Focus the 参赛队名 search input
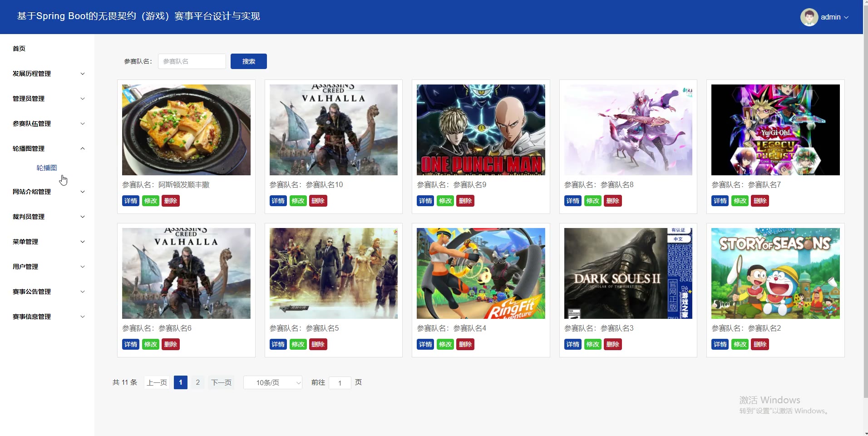The image size is (868, 436). coord(192,61)
